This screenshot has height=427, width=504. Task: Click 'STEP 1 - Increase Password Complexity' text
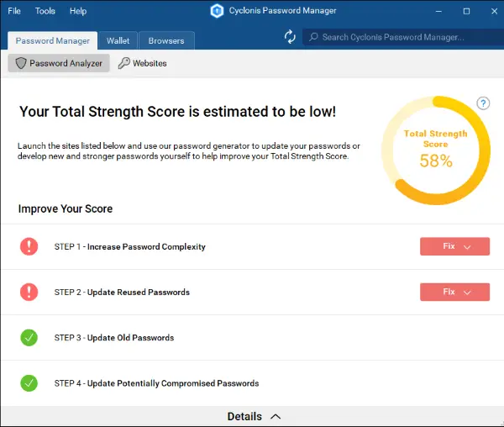pyautogui.click(x=130, y=246)
